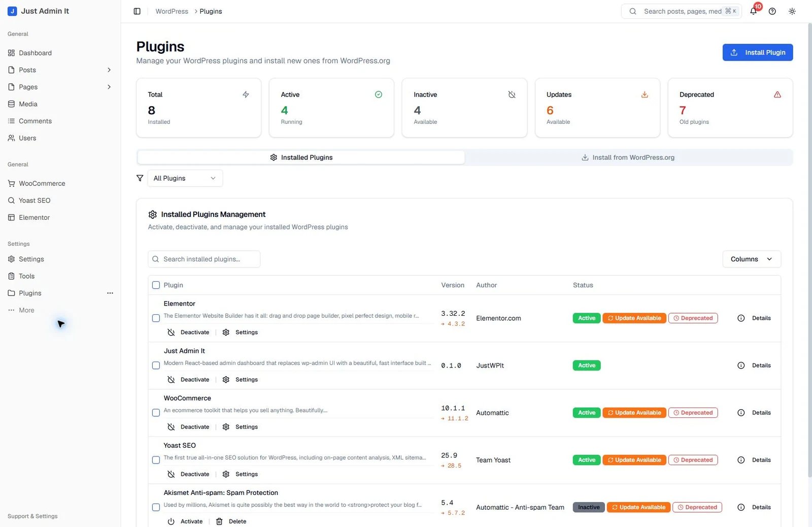This screenshot has height=527, width=812.
Task: Click the Just Admin It logo
Action: click(12, 11)
